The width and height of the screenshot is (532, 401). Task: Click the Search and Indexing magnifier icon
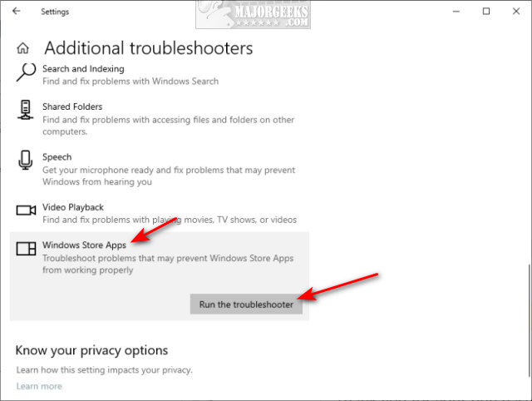(x=27, y=72)
